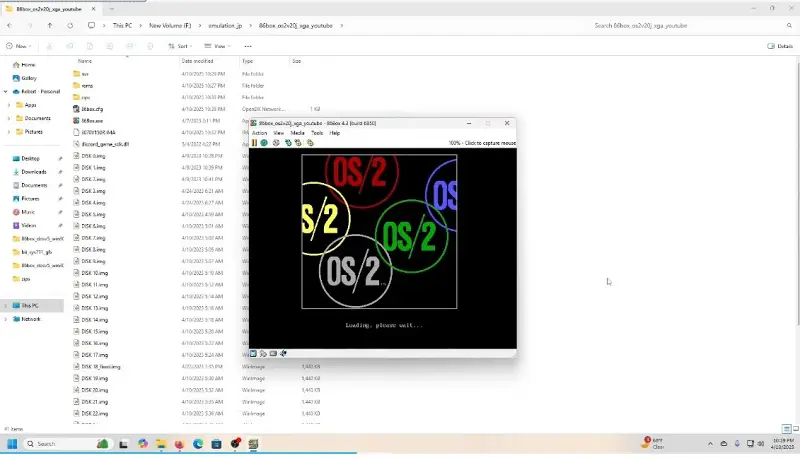Open Action menu in 86Box
The image size is (800, 458).
point(259,133)
